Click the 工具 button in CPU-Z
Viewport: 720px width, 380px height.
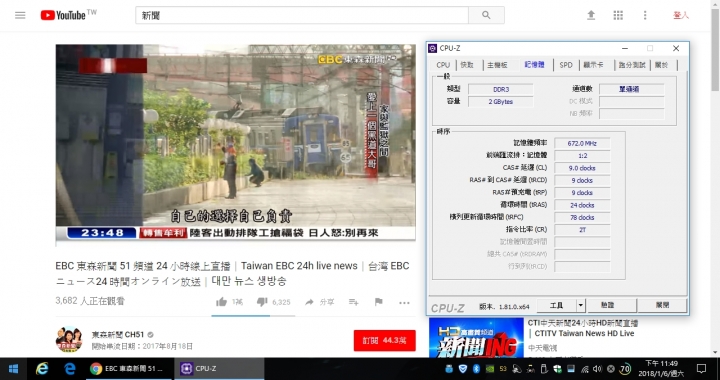tap(557, 305)
